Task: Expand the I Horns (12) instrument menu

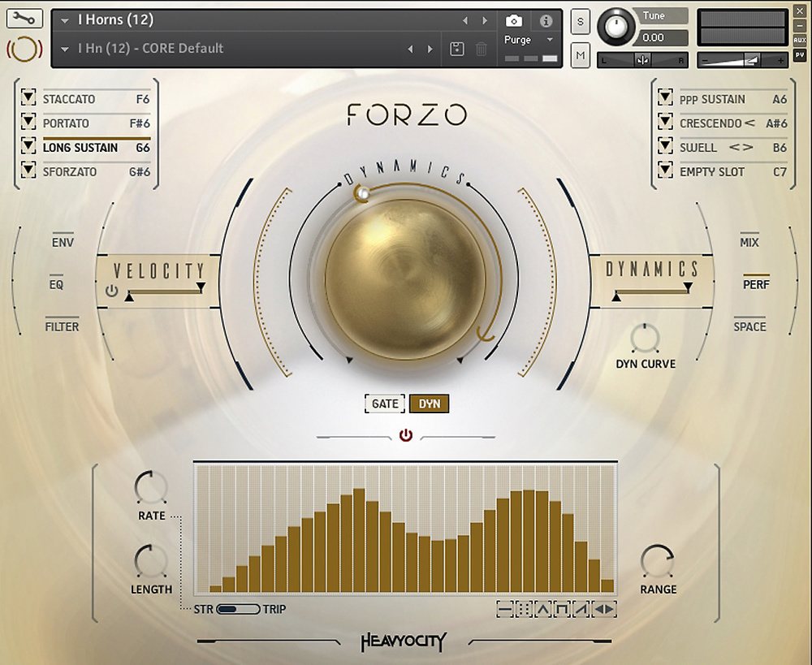Action: 65,20
